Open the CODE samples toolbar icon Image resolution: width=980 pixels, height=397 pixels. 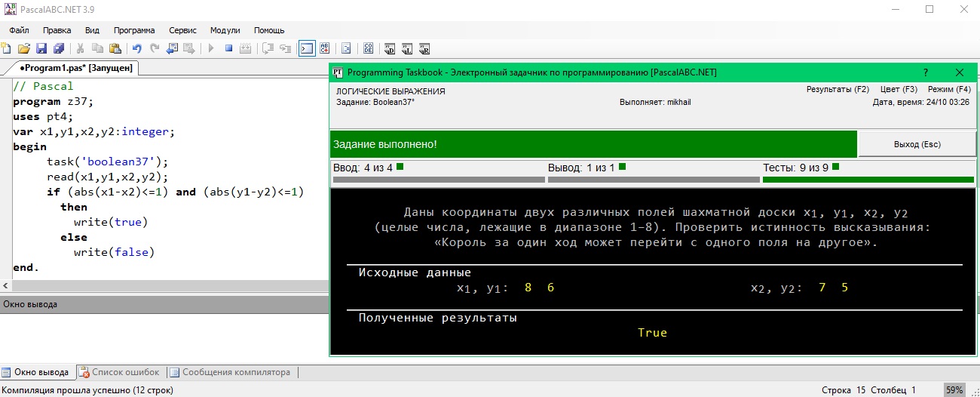point(368,48)
